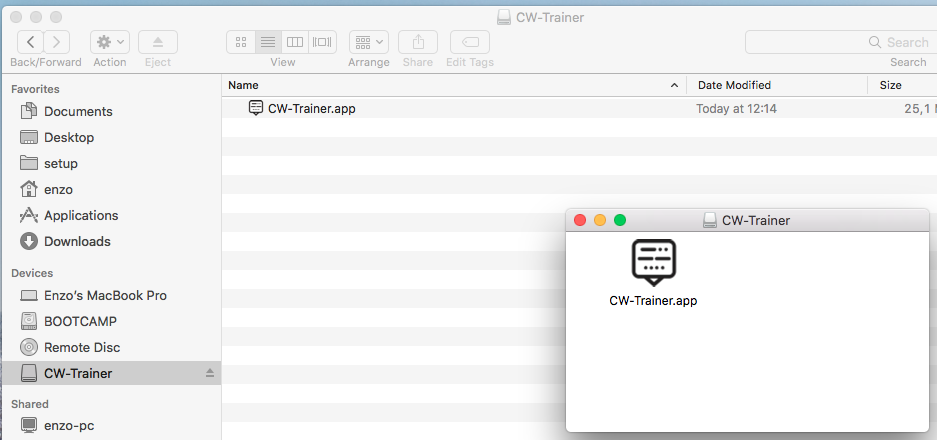Select CW-Trainer.app in the list view

[x=311, y=109]
